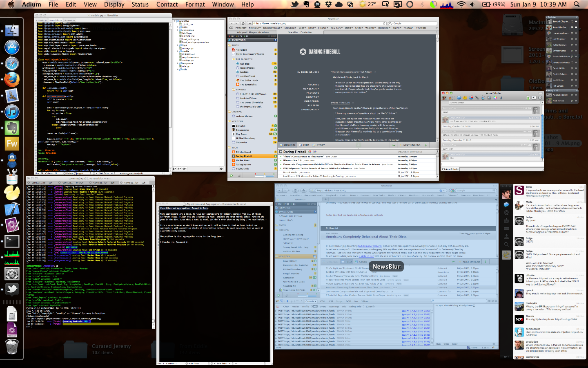Launch Fireworks (Fw) from the Dock
This screenshot has width=588, height=368.
[12, 144]
